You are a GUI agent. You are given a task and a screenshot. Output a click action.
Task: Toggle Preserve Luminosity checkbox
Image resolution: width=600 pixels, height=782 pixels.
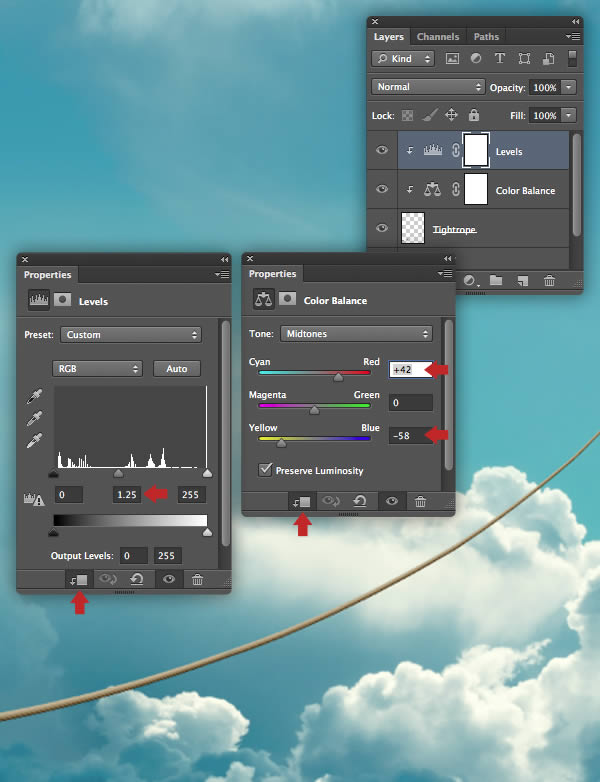point(265,469)
